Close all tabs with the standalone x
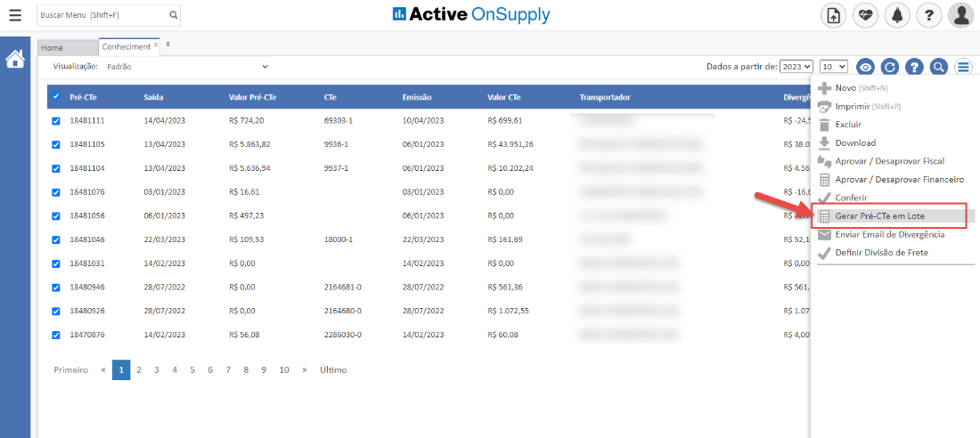The image size is (980, 438). coord(167,45)
